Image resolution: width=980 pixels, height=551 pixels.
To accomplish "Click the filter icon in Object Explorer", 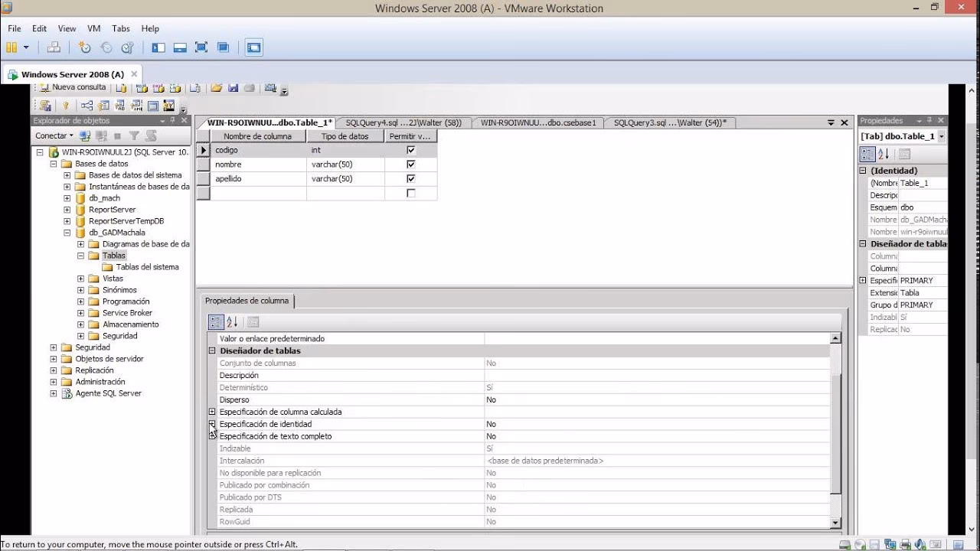I will [x=134, y=135].
